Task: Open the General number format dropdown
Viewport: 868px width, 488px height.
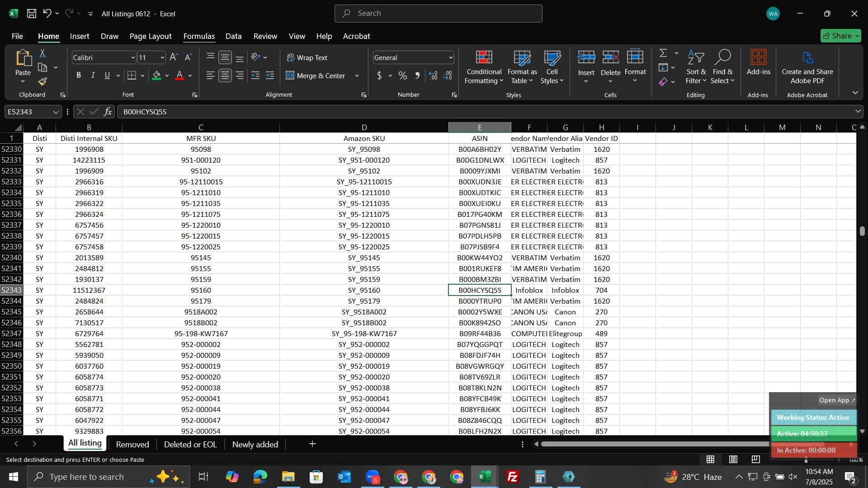Action: coord(451,58)
